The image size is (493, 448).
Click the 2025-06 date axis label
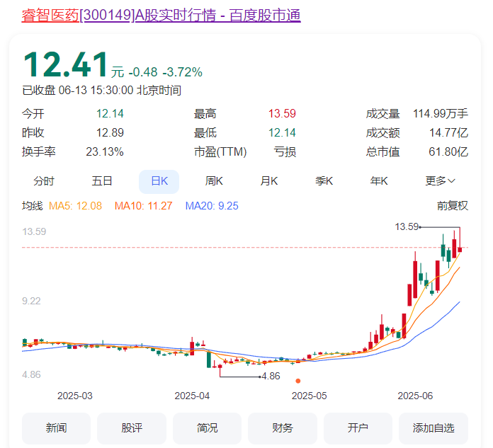point(415,396)
